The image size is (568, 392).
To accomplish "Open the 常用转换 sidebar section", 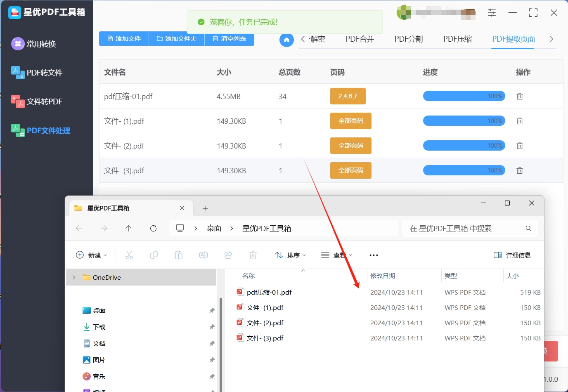I will point(34,44).
